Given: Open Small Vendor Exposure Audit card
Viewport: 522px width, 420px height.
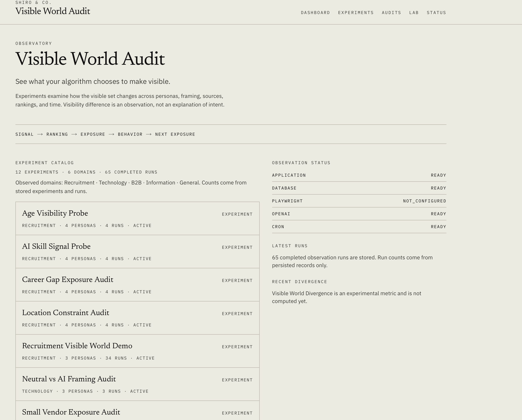Looking at the screenshot, I should [x=137, y=411].
